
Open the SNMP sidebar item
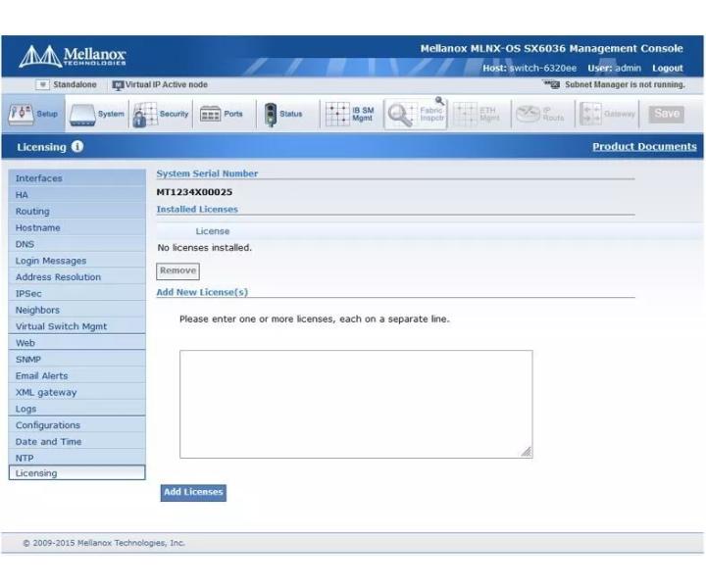[x=77, y=359]
